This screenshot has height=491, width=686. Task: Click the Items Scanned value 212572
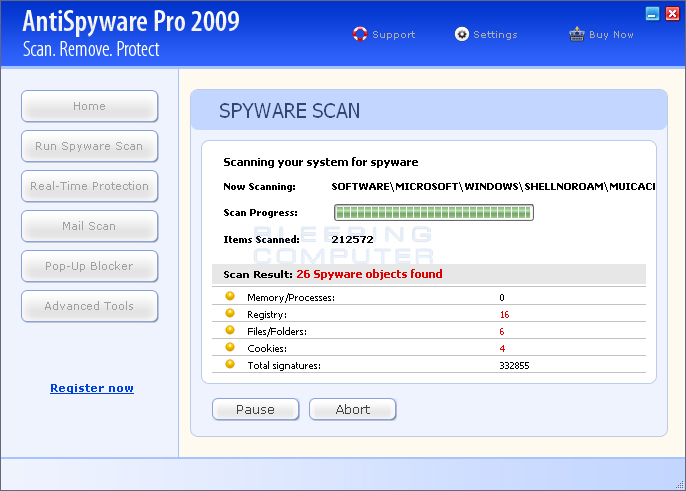click(x=352, y=240)
